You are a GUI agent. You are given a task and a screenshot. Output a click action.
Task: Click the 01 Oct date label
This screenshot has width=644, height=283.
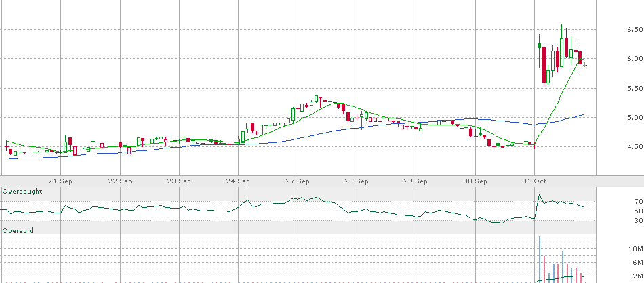coord(534,181)
